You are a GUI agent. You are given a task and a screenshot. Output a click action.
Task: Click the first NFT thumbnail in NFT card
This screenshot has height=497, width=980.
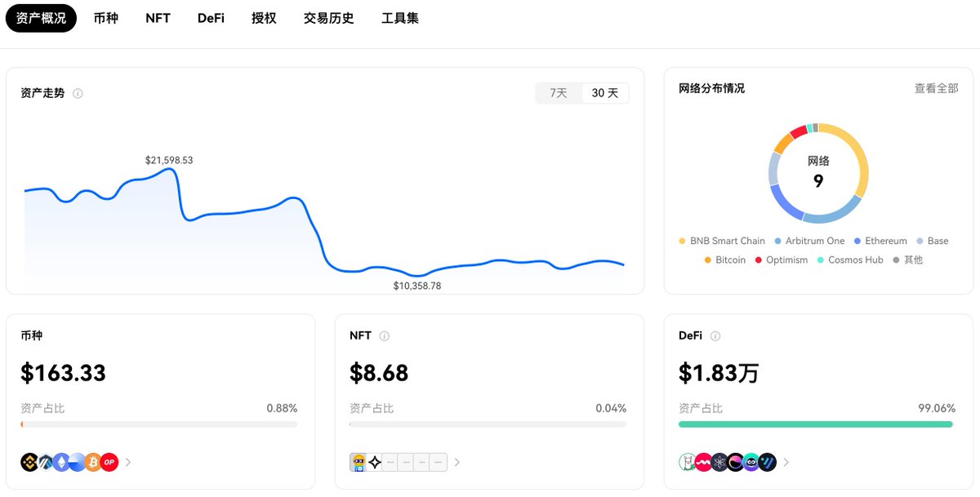click(358, 462)
